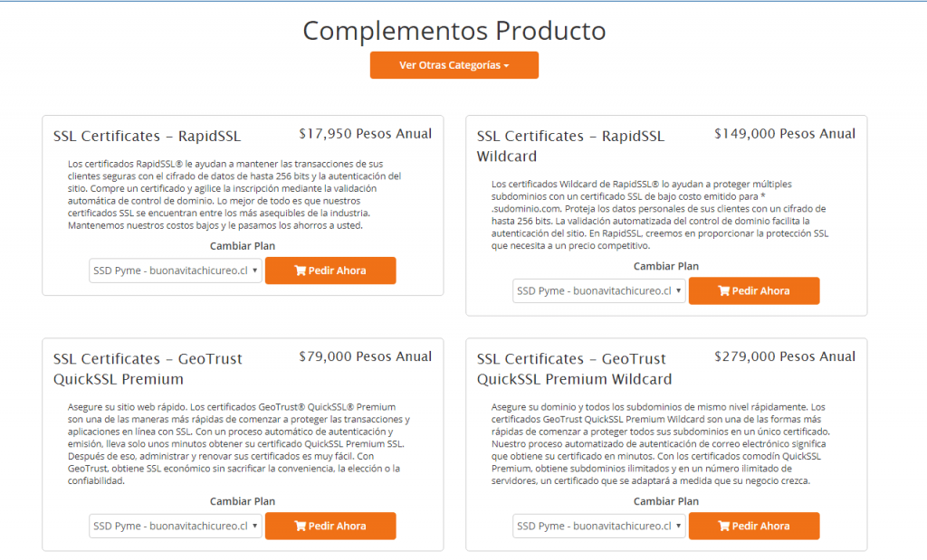This screenshot has height=560, width=927.
Task: Click cart icon in the $279,000 Premium Wildcard card
Action: 723,526
